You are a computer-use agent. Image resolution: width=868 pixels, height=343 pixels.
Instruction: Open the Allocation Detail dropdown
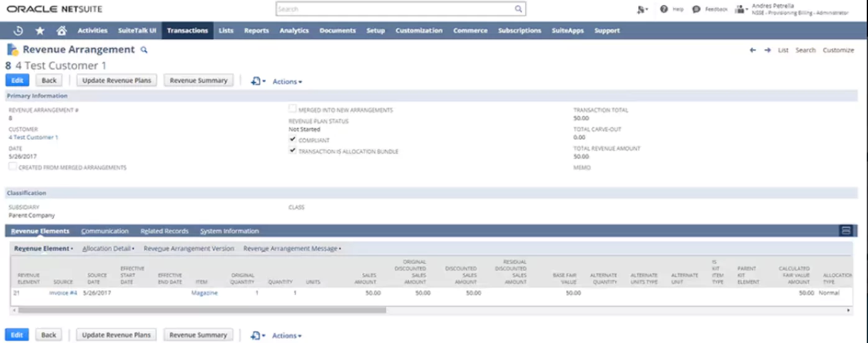pos(108,249)
